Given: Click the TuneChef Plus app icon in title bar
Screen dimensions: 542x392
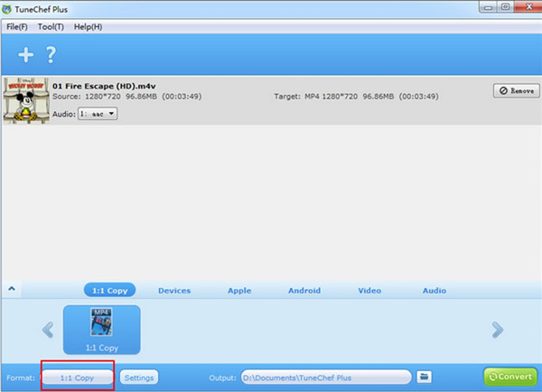Looking at the screenshot, I should click(6, 9).
